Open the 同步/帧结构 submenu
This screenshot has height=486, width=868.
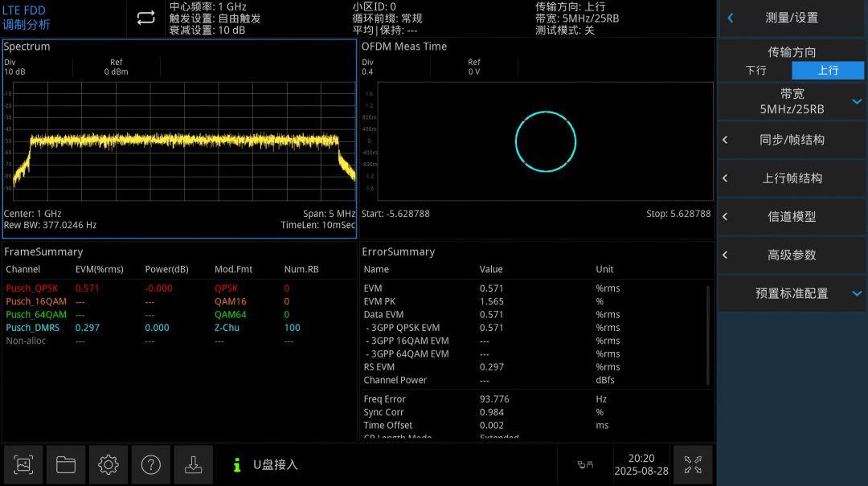792,140
